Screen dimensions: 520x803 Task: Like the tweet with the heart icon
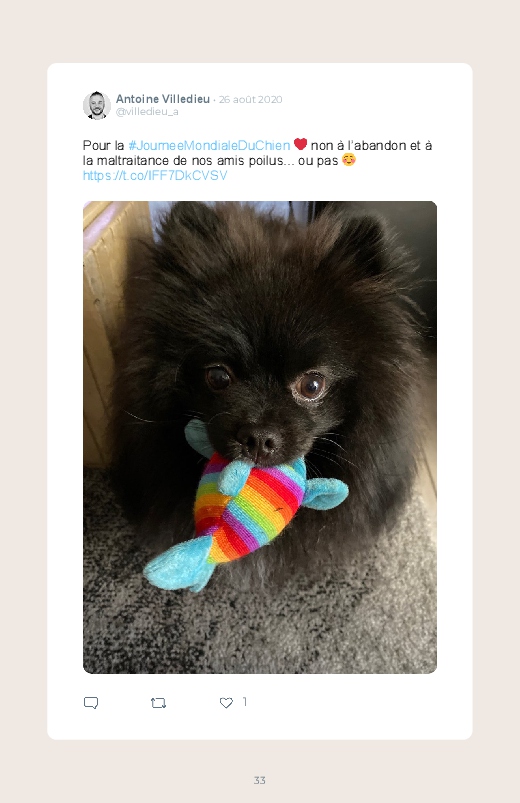click(x=226, y=703)
